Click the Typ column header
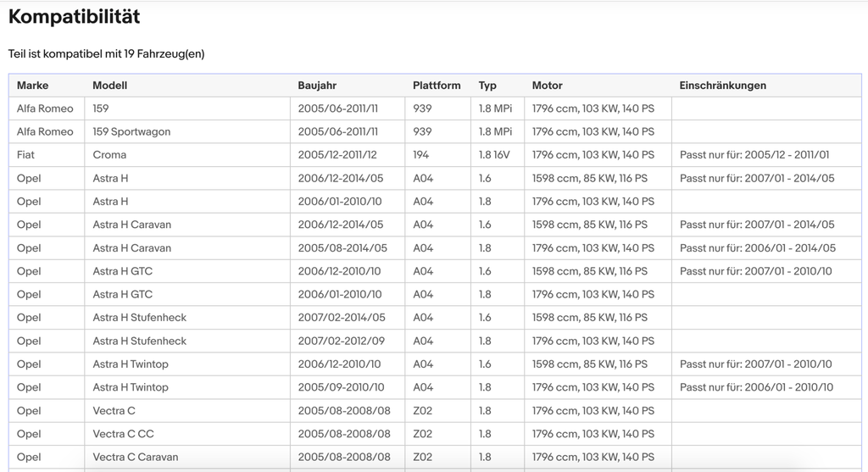 (x=487, y=86)
